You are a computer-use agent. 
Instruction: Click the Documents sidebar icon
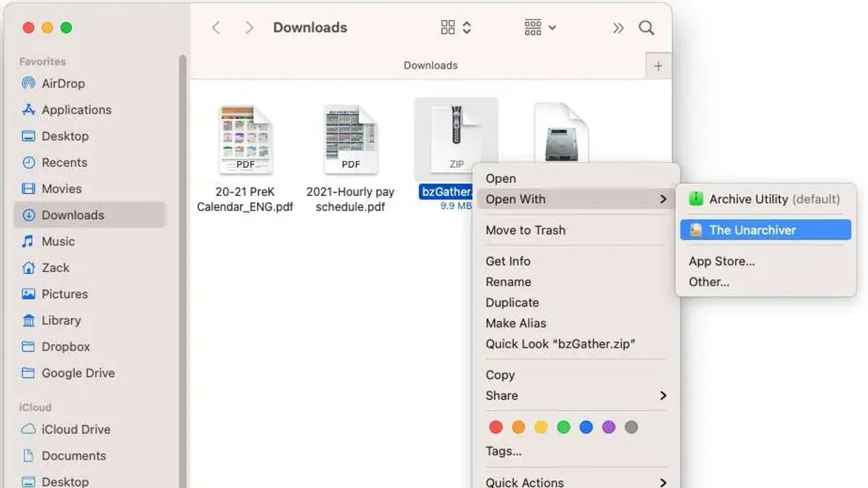(28, 455)
